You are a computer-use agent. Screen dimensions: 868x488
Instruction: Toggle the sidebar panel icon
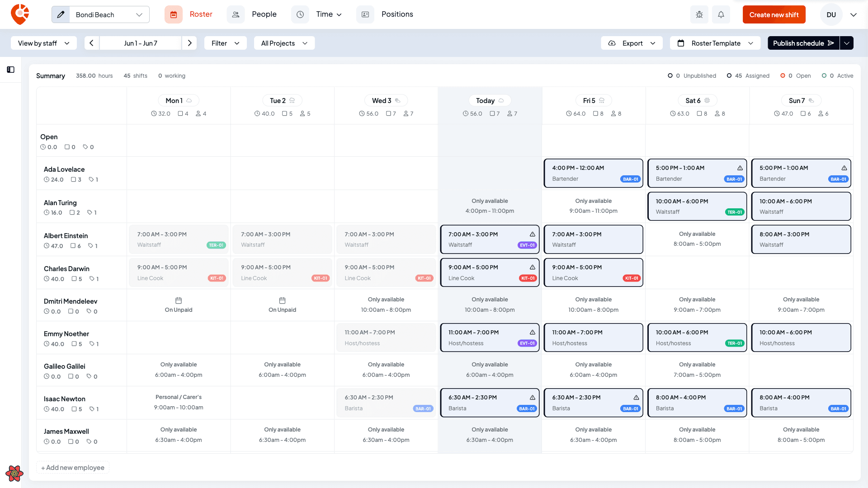11,70
